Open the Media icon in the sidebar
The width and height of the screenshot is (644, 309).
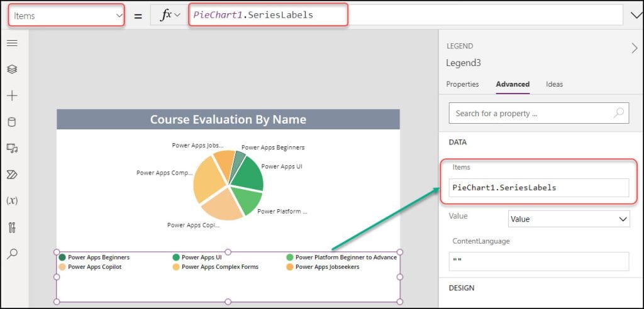pyautogui.click(x=13, y=148)
